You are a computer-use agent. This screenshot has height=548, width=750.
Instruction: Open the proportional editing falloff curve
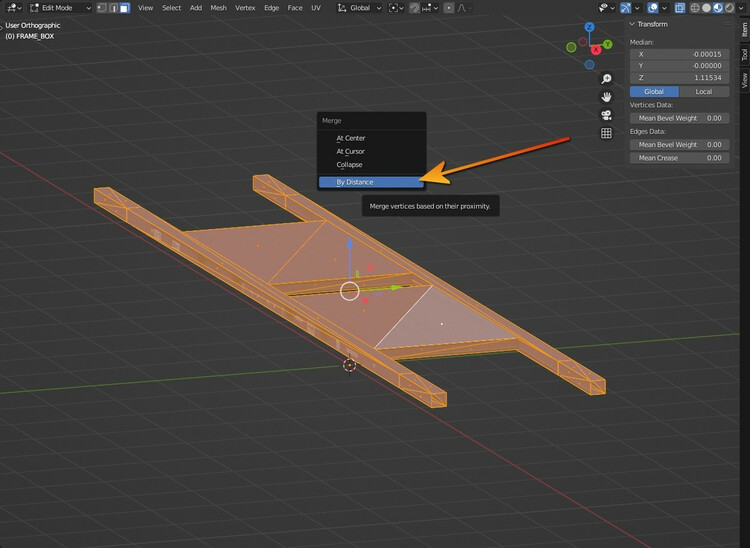click(464, 8)
